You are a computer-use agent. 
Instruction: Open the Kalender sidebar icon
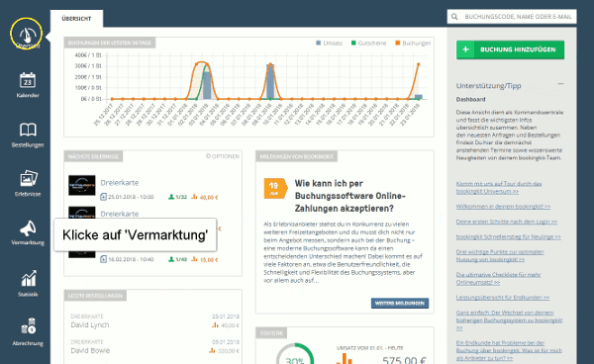click(28, 80)
